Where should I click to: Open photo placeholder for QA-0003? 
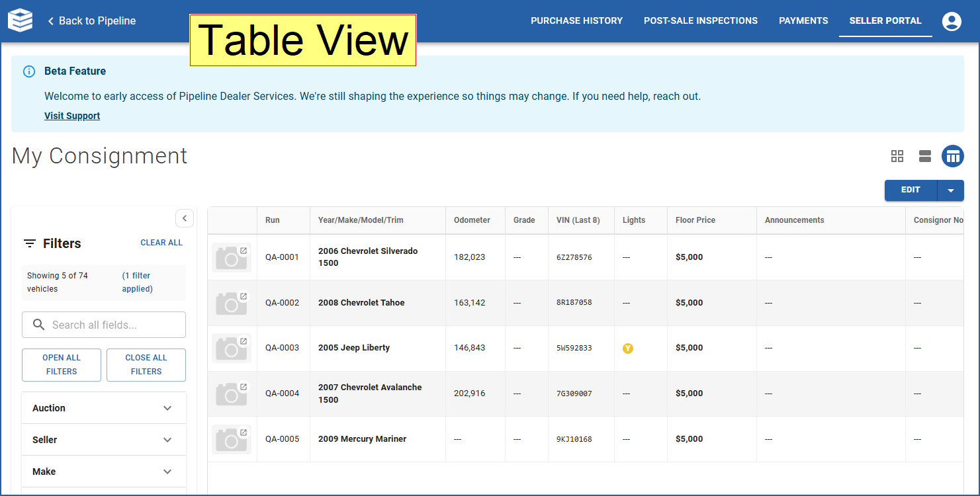tap(232, 348)
